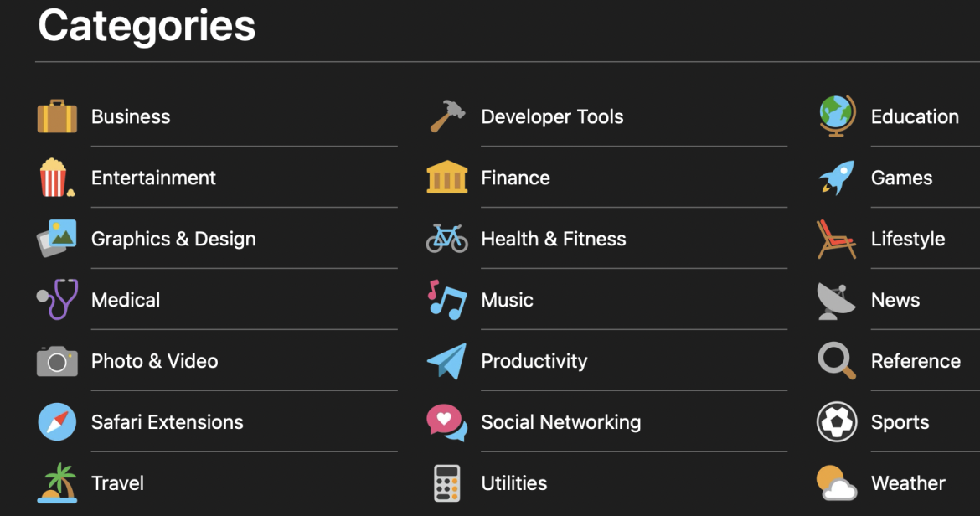This screenshot has width=980, height=516.
Task: Open the Social Networking category
Action: [561, 422]
